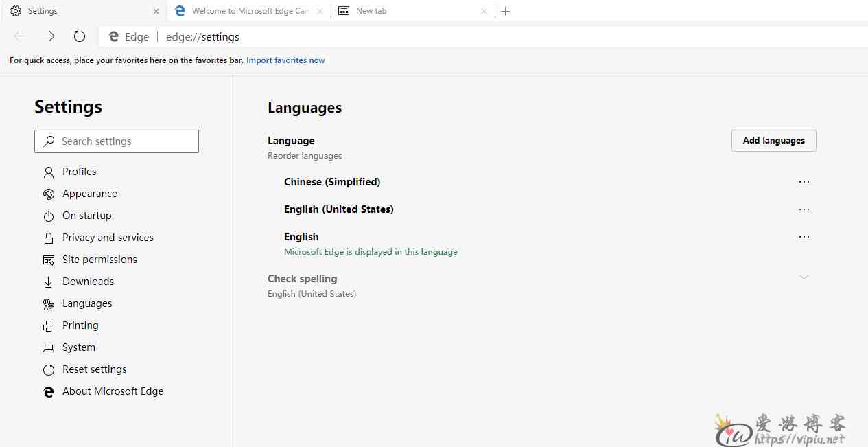Go to System settings
Screen dimensions: 868x447
[79, 347]
